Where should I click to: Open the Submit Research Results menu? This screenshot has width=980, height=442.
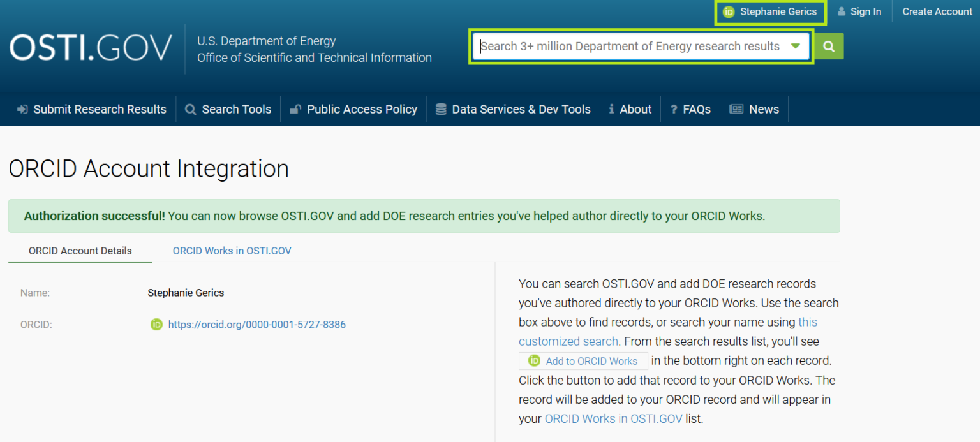pos(100,110)
